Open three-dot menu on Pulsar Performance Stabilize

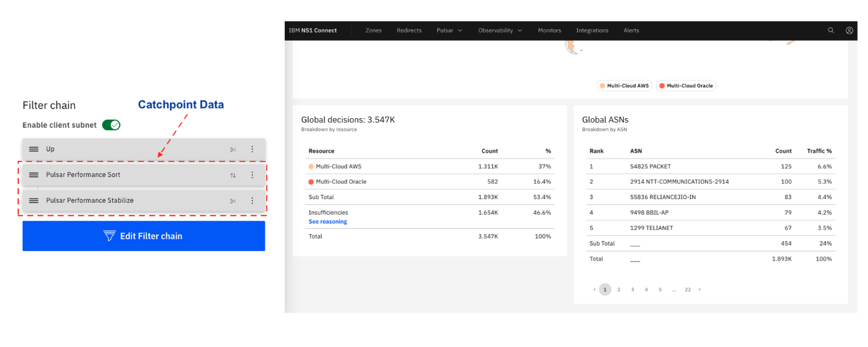tap(252, 201)
